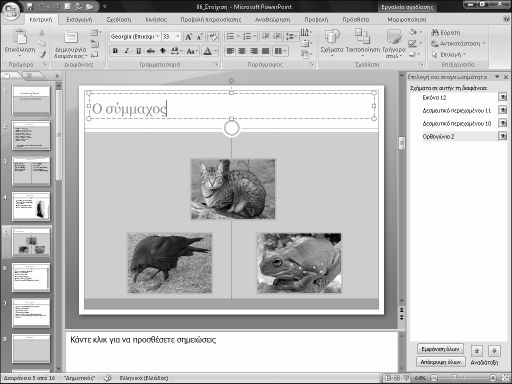
Task: Click the zoom slider handle
Action: [x=454, y=378]
